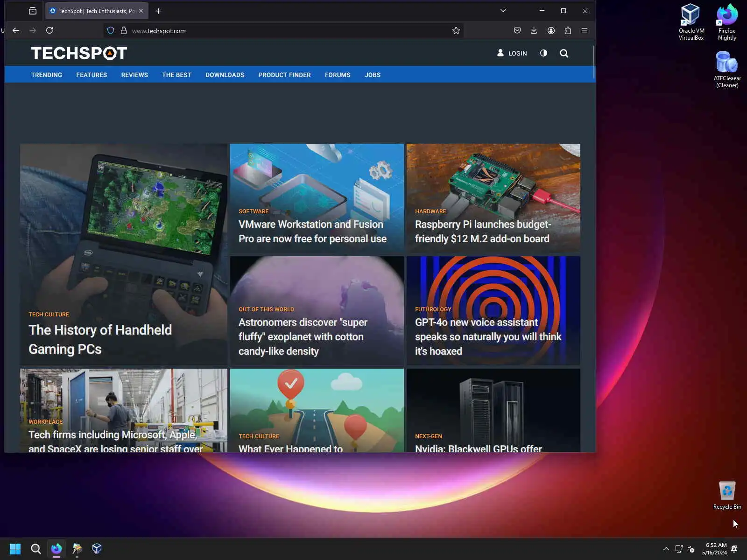The height and width of the screenshot is (560, 747).
Task: Open the FEATURES menu item
Action: pyautogui.click(x=92, y=75)
